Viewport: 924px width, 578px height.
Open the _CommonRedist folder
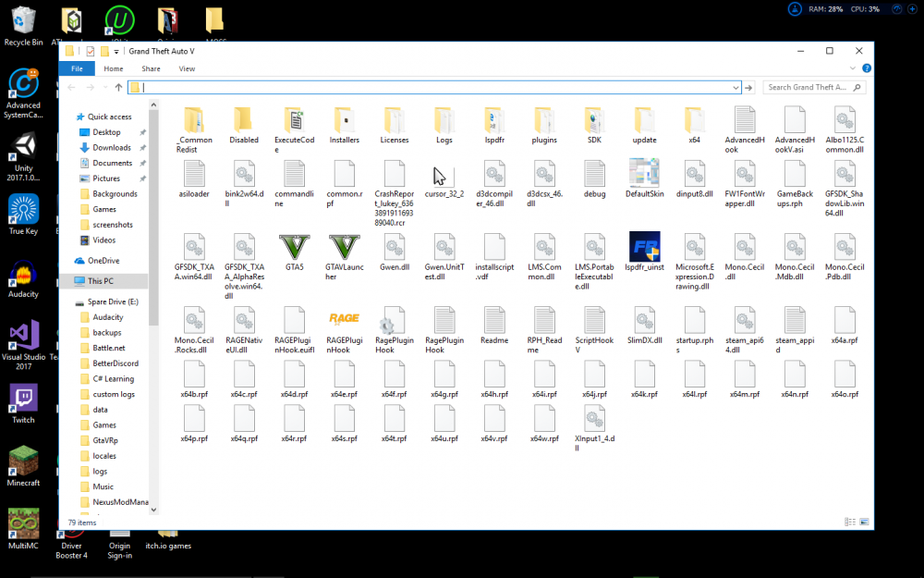(194, 119)
